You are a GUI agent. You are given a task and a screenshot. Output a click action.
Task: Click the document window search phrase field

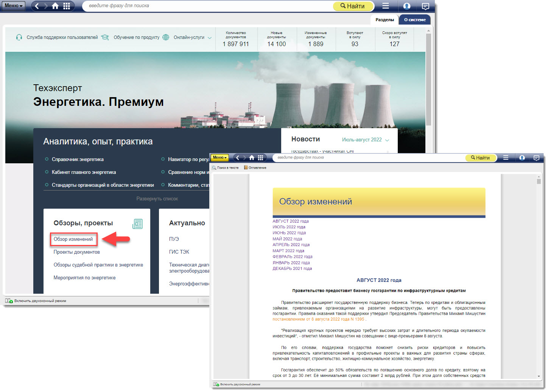tap(369, 158)
